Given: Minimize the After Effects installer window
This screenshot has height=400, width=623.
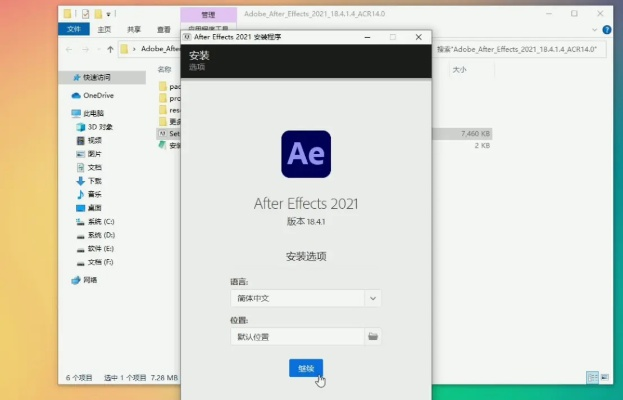Looking at the screenshot, I should [x=368, y=37].
